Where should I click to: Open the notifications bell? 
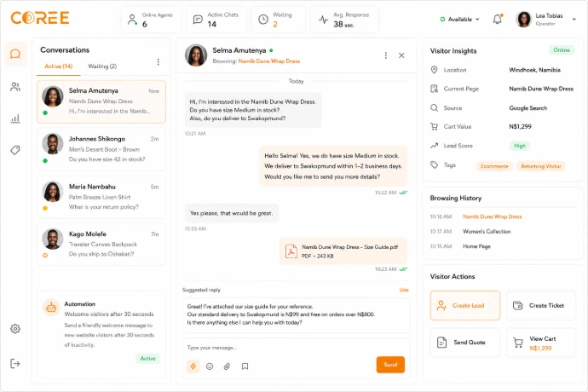(x=498, y=19)
